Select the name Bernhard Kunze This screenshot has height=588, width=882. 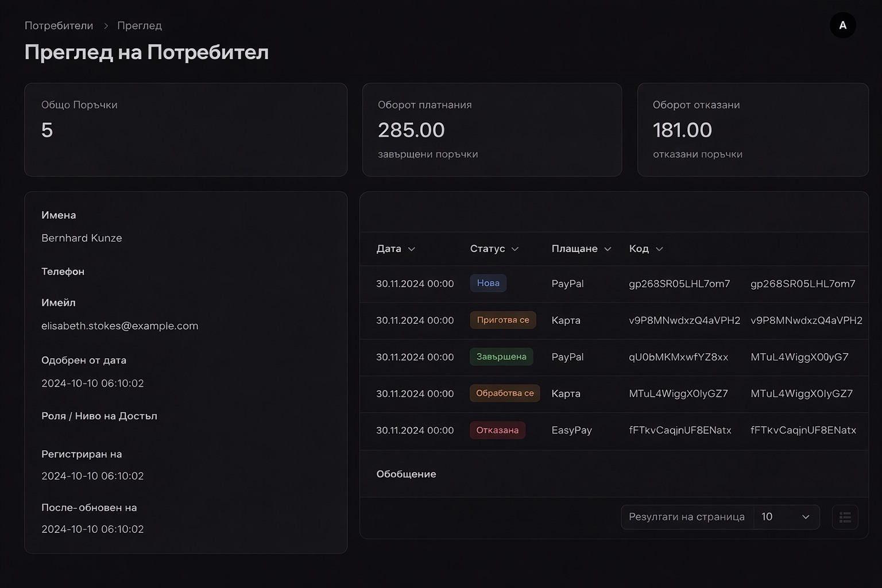click(82, 238)
